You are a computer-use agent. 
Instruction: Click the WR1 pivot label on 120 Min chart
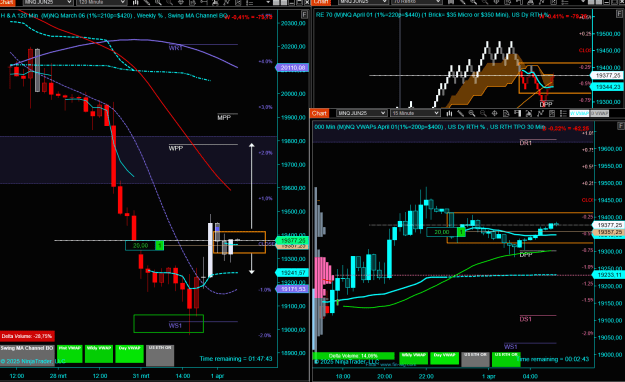(176, 48)
